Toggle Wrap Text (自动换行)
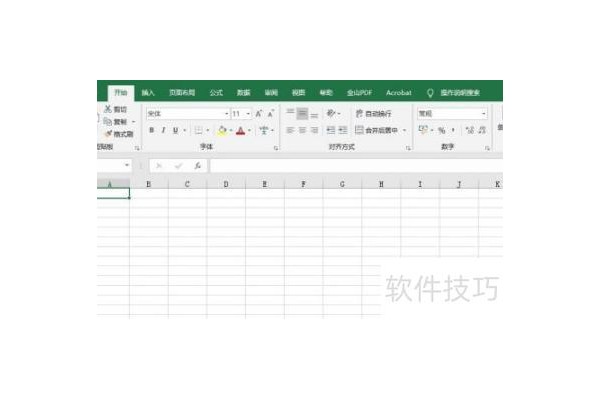Viewport: 600px width, 400px height. (373, 113)
